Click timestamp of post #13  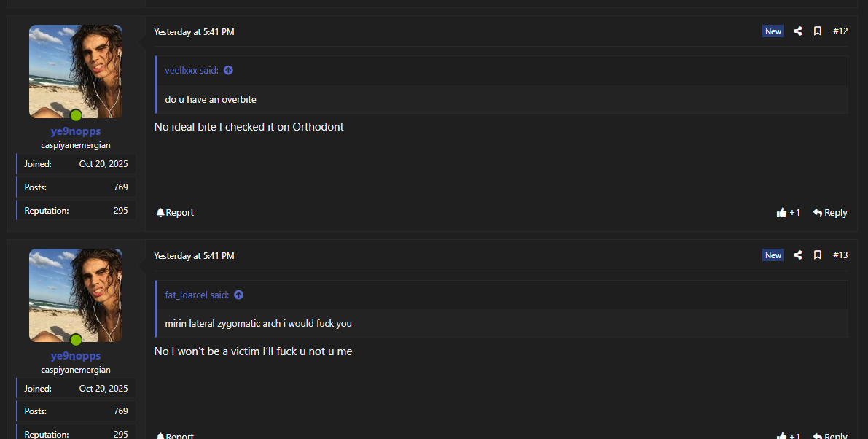coord(195,256)
